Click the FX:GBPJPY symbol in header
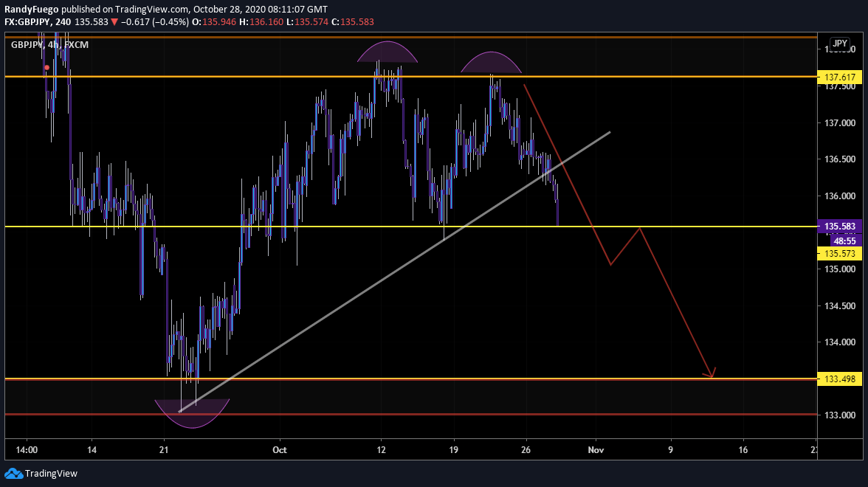868x487 pixels. coord(28,22)
